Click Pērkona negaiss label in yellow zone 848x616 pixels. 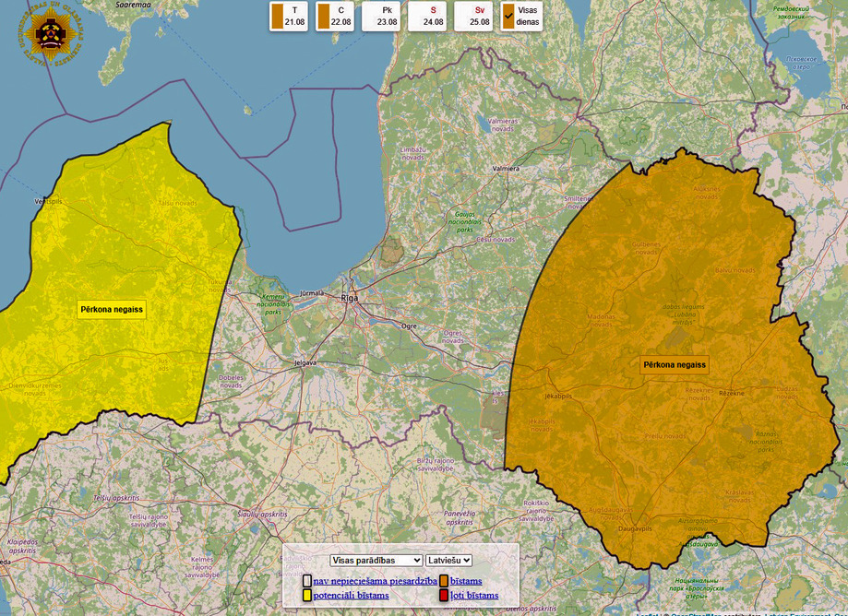click(x=111, y=310)
